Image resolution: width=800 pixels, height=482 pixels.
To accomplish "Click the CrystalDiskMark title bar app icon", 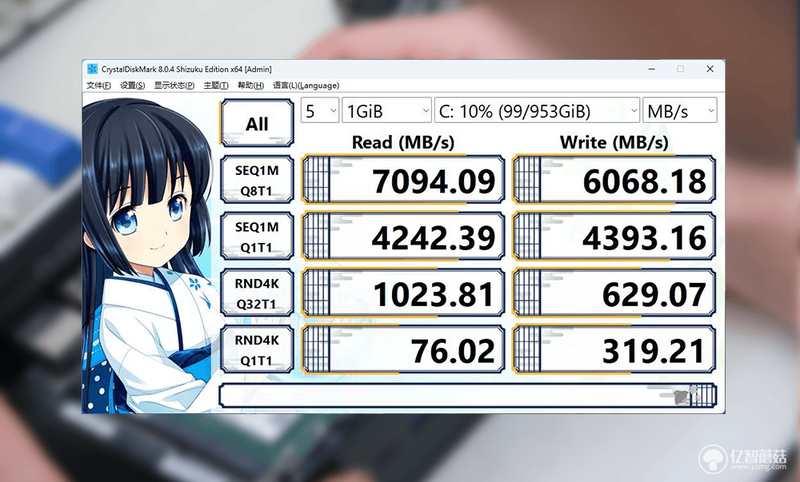I will point(92,69).
